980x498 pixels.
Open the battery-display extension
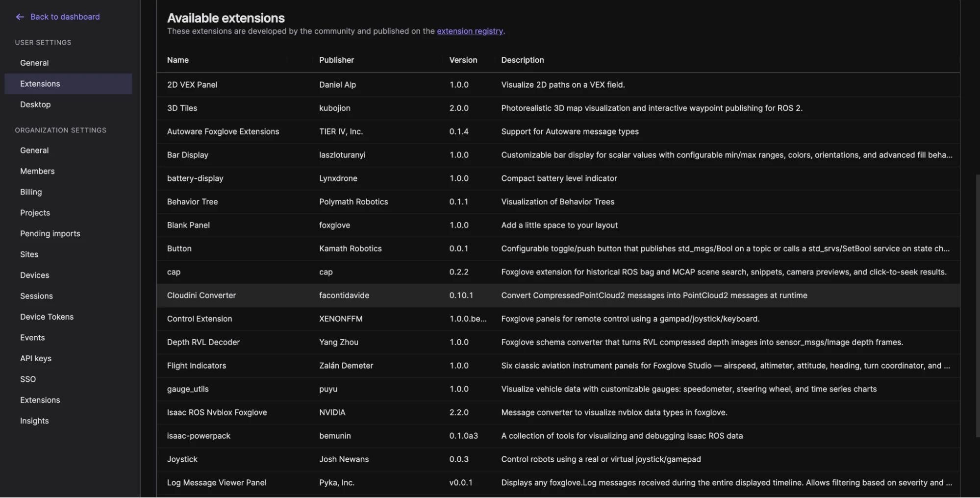coord(558,179)
